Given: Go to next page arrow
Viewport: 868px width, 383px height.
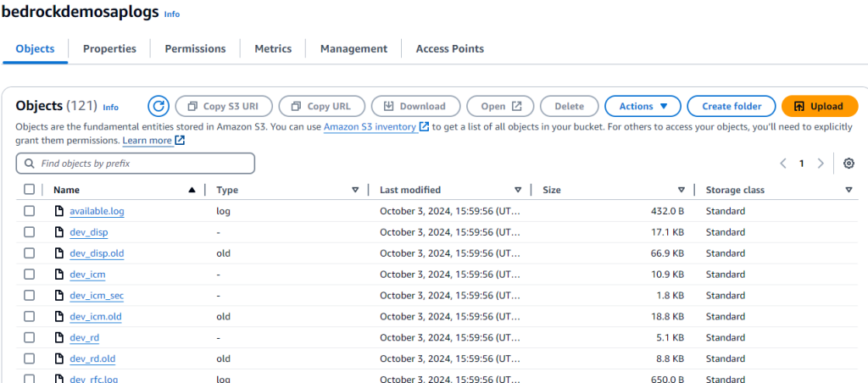Looking at the screenshot, I should 821,164.
